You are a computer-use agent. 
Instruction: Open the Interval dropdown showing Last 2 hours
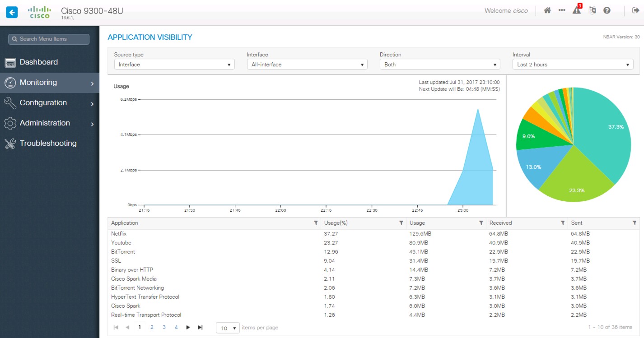pos(572,65)
